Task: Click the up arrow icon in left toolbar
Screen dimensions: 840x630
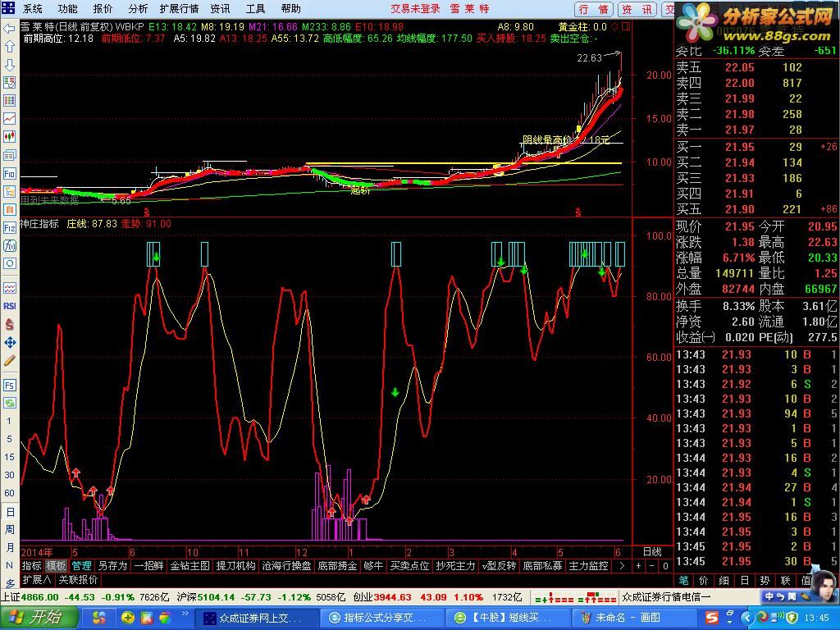Action: 9,47
